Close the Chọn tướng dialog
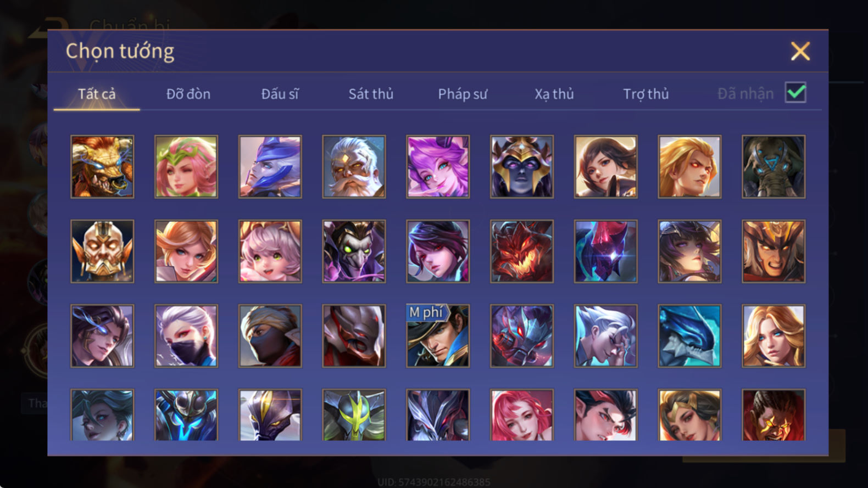Screen dimensions: 868x488 (800, 51)
